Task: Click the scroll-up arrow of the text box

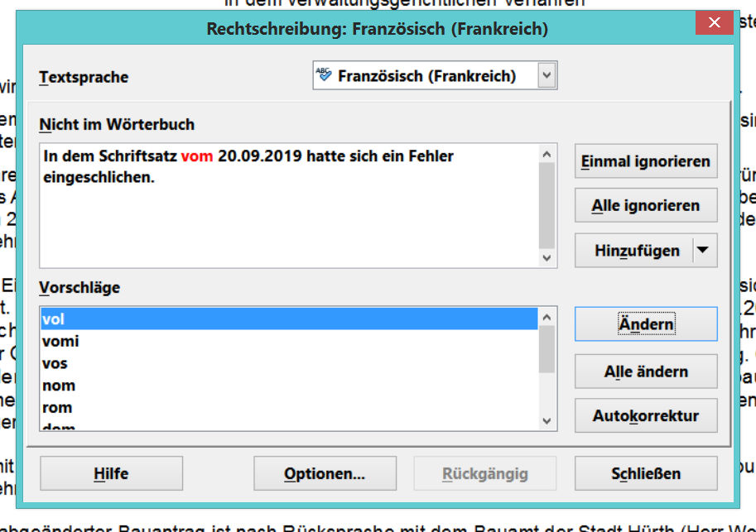Action: pos(547,154)
